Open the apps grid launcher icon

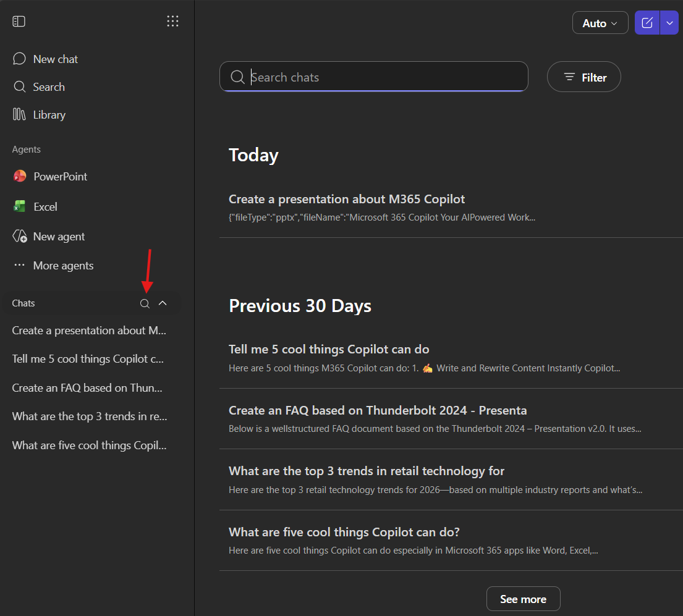point(172,22)
